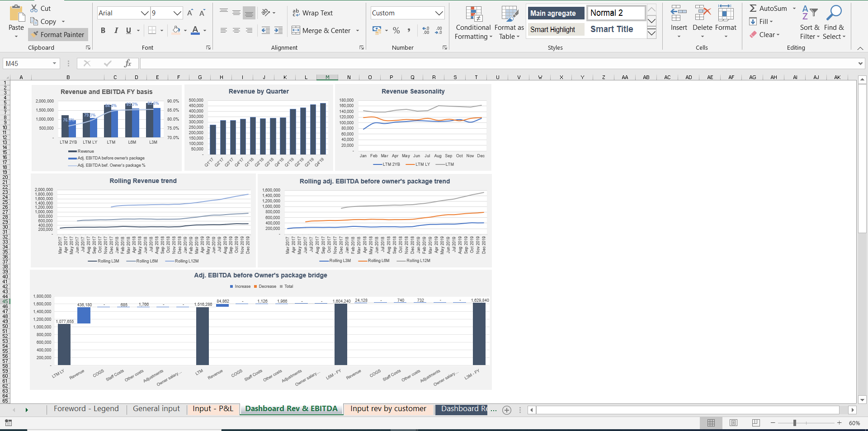Open the Arial font name dropdown
Viewport: 868px width, 431px height.
point(145,13)
